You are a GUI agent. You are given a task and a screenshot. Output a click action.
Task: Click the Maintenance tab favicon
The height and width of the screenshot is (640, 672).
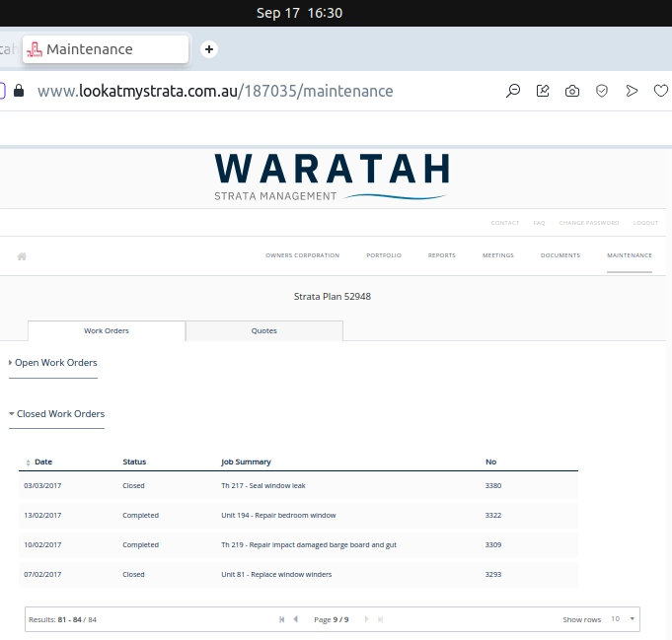[x=35, y=49]
